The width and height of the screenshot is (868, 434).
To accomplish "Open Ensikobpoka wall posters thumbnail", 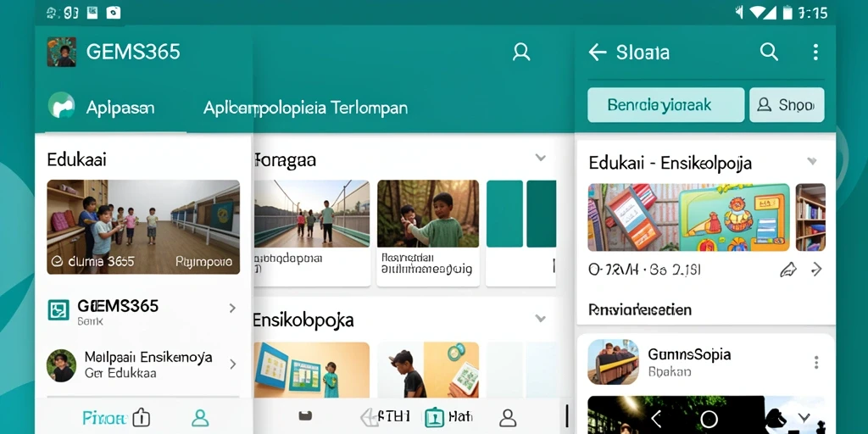I will (x=312, y=370).
